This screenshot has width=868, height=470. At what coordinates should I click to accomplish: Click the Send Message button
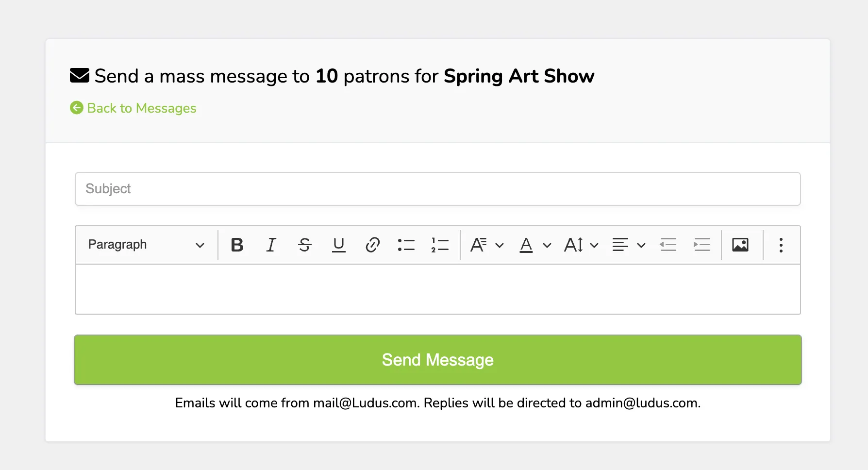[x=438, y=360]
